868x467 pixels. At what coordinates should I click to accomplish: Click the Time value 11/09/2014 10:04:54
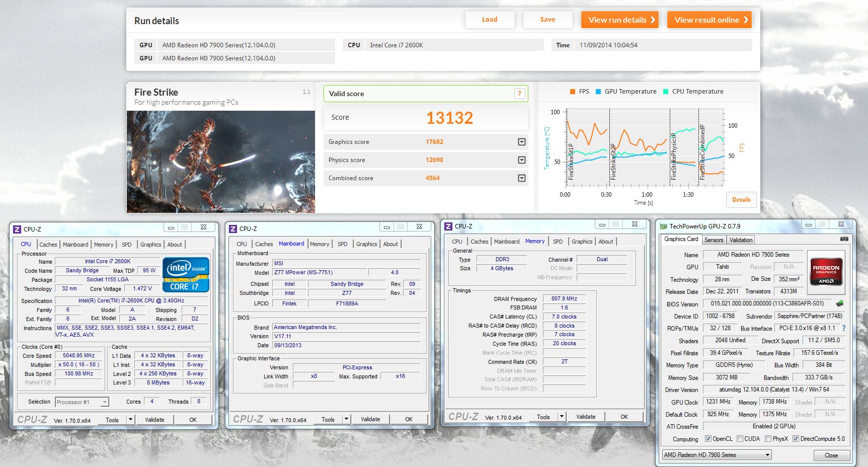[664, 45]
